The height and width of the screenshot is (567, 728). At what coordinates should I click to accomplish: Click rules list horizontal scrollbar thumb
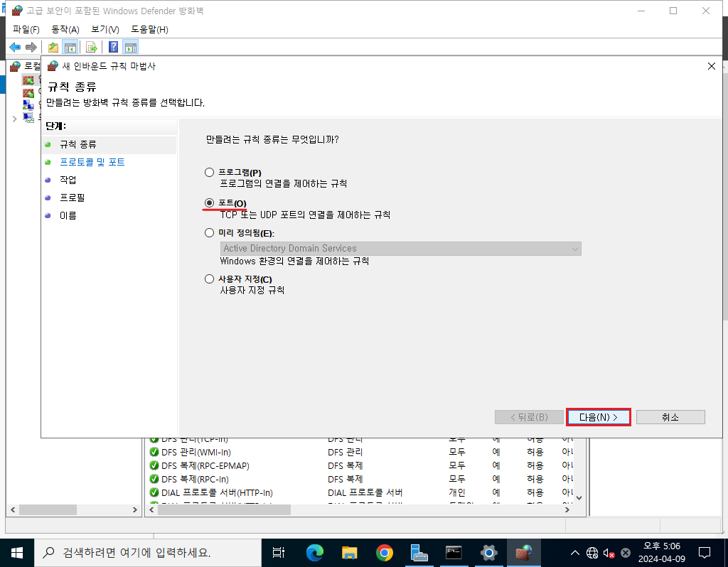[x=224, y=509]
